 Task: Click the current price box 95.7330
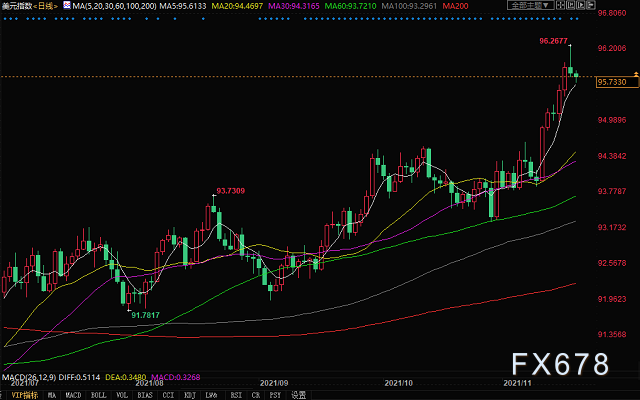tap(617, 82)
